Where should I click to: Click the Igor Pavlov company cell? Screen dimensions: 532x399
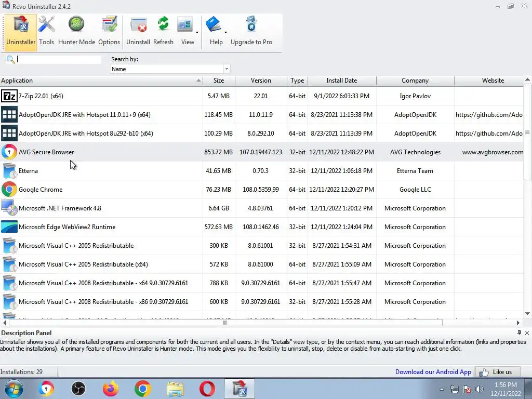pyautogui.click(x=415, y=96)
